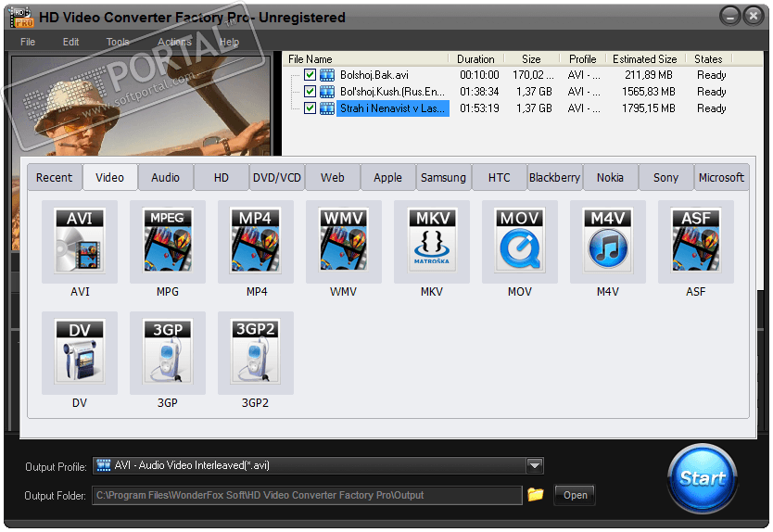773x532 pixels.
Task: Pick the MP4 format icon
Action: click(256, 241)
